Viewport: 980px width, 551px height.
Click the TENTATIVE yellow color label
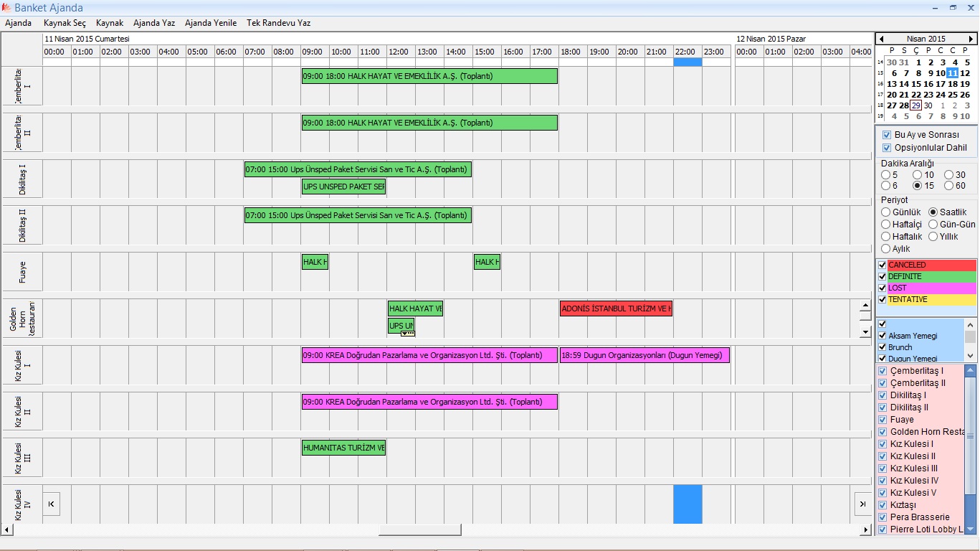point(932,299)
